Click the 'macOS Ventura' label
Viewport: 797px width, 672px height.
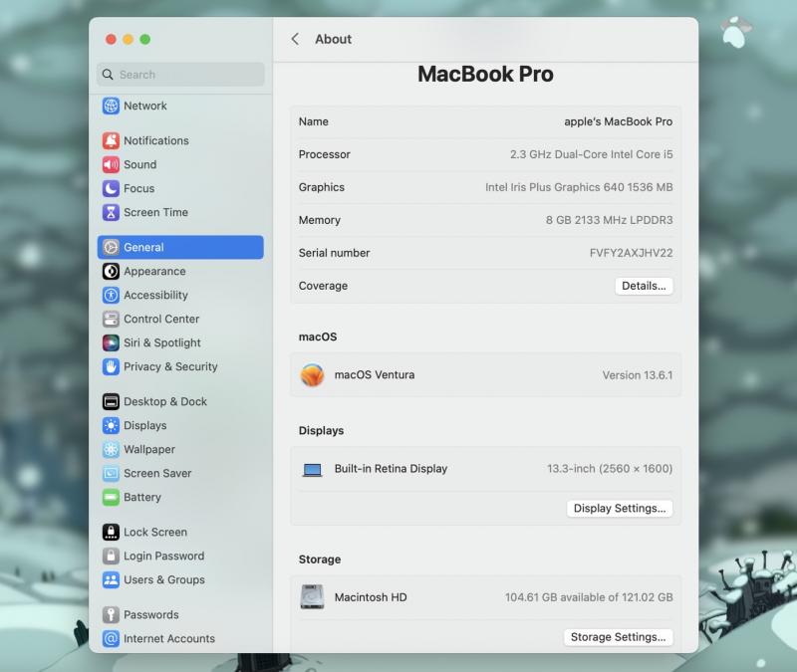point(375,375)
